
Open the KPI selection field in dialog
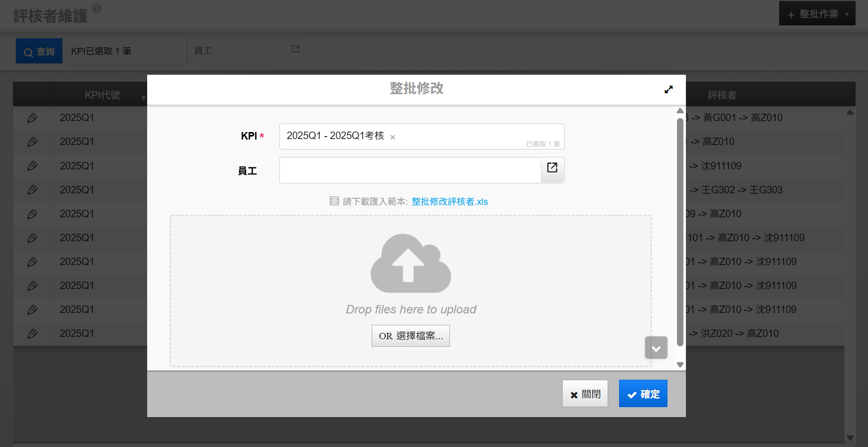pyautogui.click(x=459, y=136)
